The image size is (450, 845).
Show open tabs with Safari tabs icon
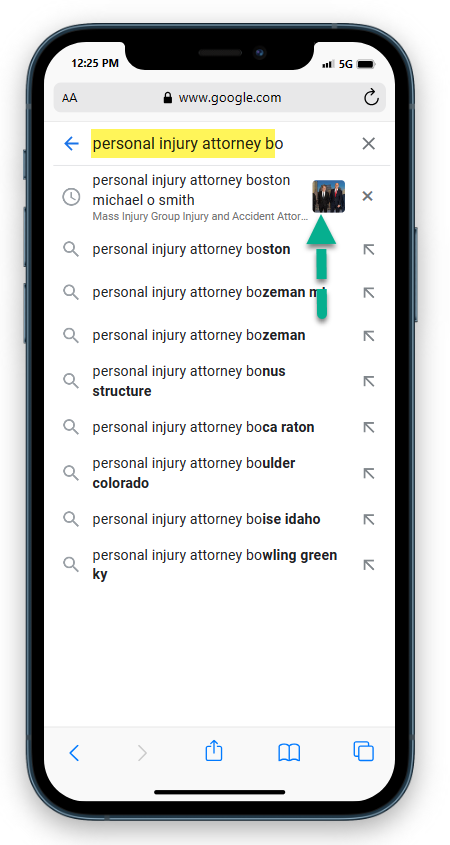coord(364,751)
